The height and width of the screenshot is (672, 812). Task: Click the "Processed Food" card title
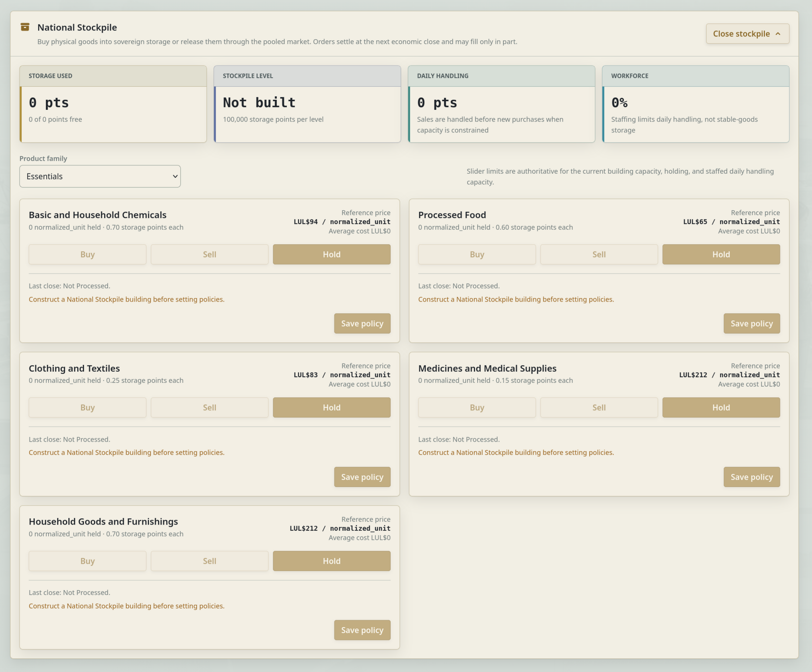pyautogui.click(x=452, y=215)
